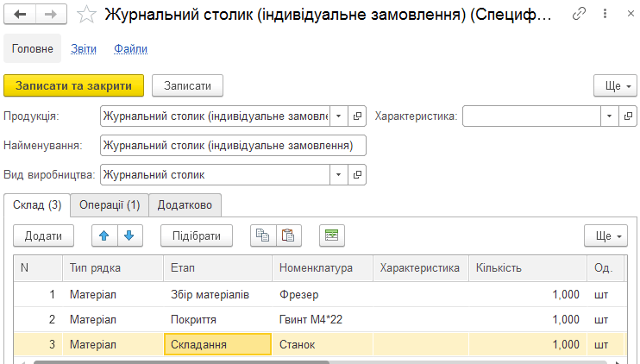Switch to the Операції (1) tab
Image resolution: width=640 pixels, height=364 pixels.
[x=110, y=204]
